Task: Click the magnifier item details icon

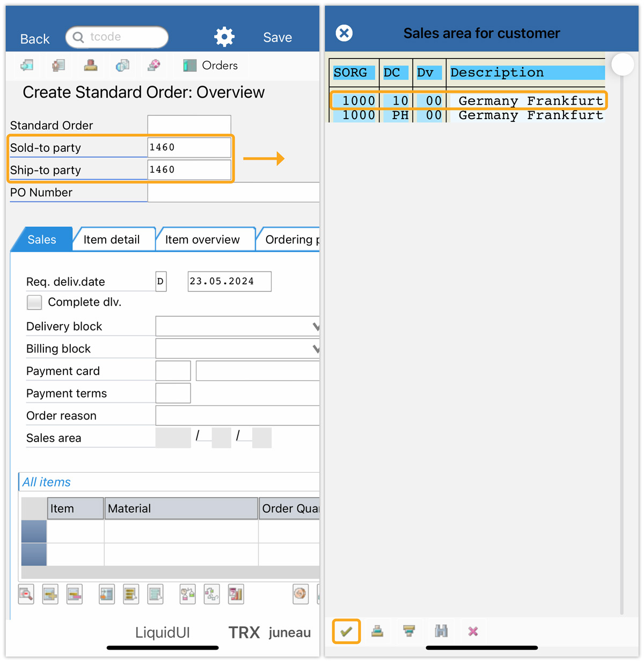Action: point(26,594)
